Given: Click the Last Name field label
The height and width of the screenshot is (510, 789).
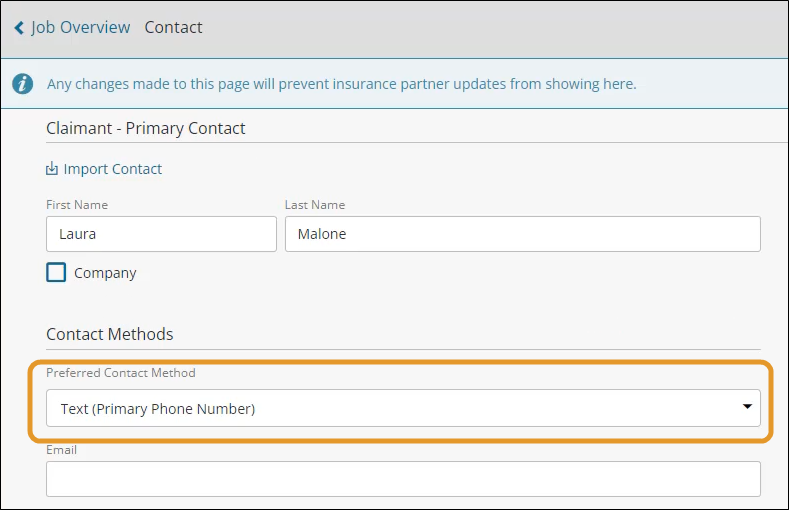Looking at the screenshot, I should [315, 205].
